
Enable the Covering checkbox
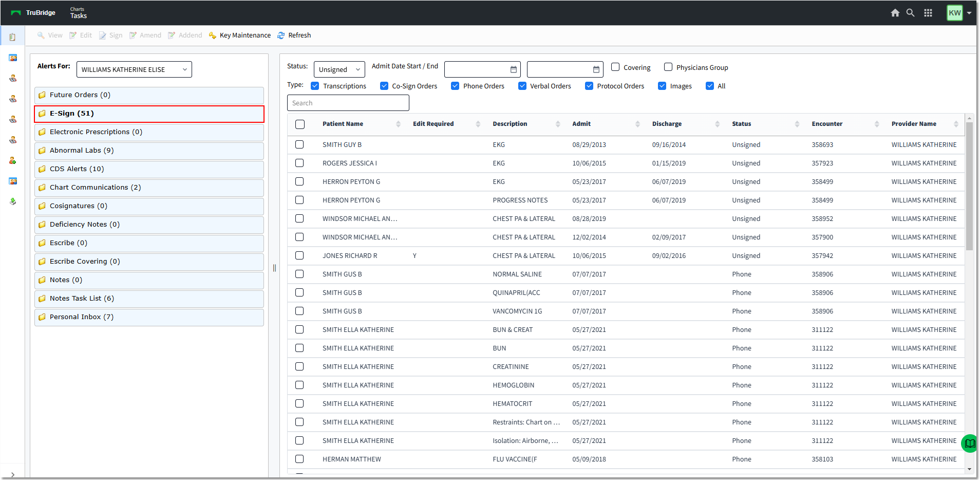click(615, 67)
